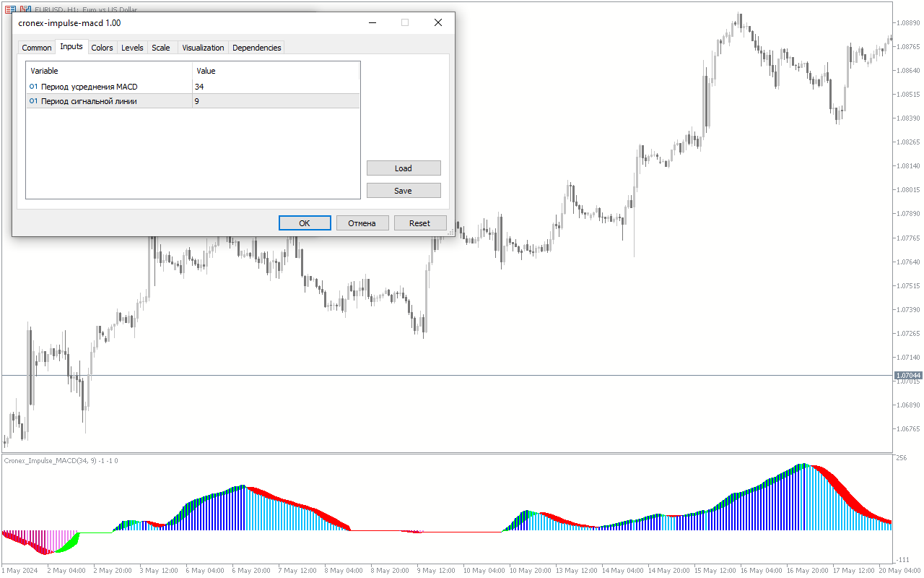Click the Отмена cancel button
The width and height of the screenshot is (924, 578).
362,223
